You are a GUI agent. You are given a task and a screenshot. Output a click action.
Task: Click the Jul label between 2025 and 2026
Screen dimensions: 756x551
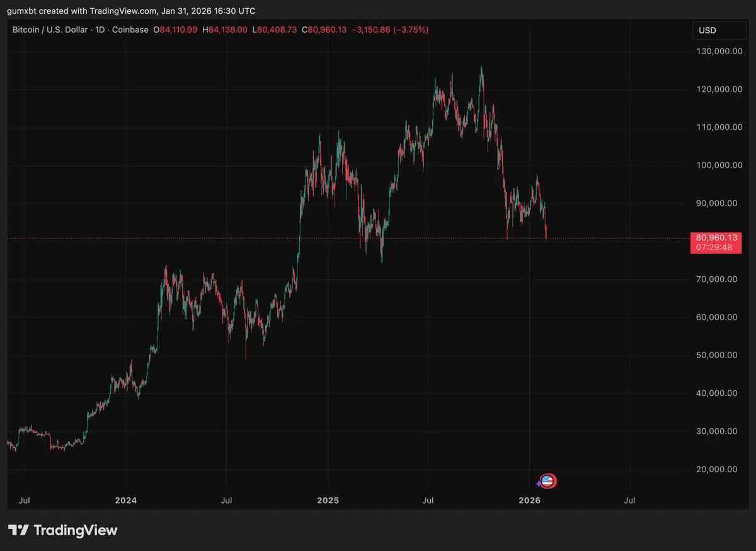click(x=428, y=501)
